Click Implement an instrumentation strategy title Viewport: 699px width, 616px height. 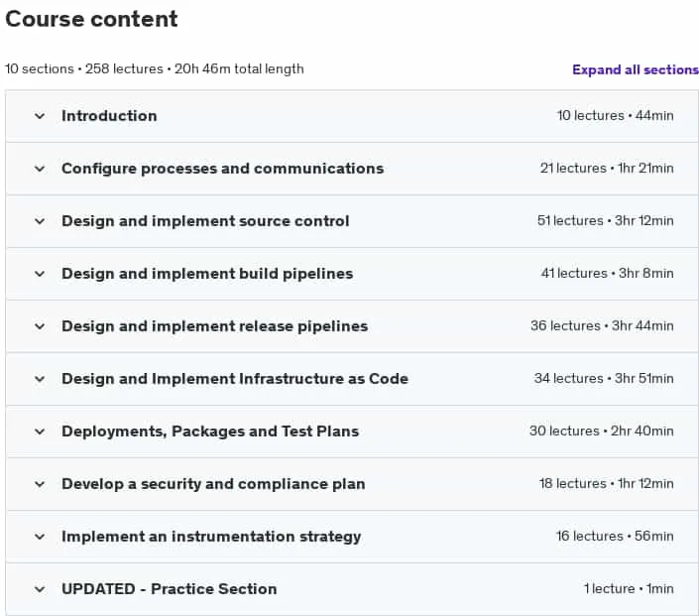pyautogui.click(x=211, y=537)
